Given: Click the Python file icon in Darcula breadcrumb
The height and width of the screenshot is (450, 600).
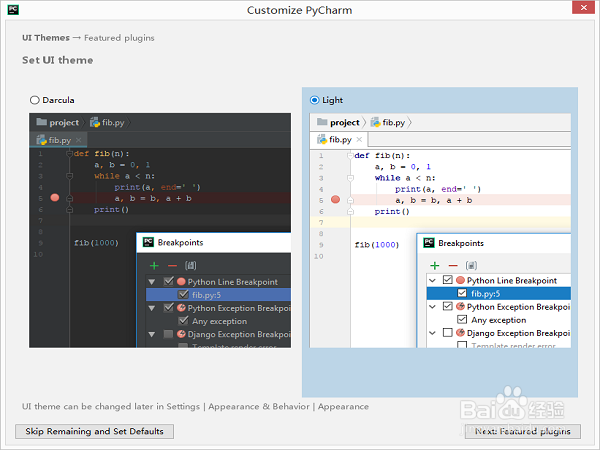Looking at the screenshot, I should (95, 122).
